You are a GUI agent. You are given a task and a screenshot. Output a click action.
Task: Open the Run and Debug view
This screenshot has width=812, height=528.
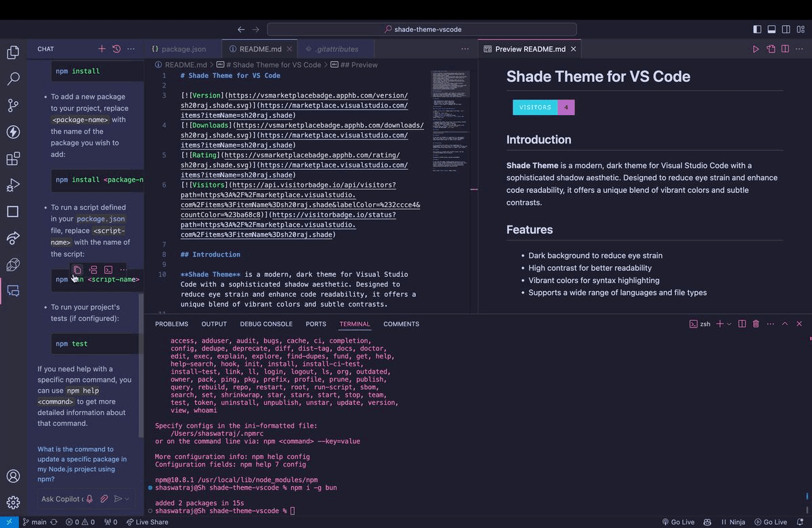click(13, 185)
